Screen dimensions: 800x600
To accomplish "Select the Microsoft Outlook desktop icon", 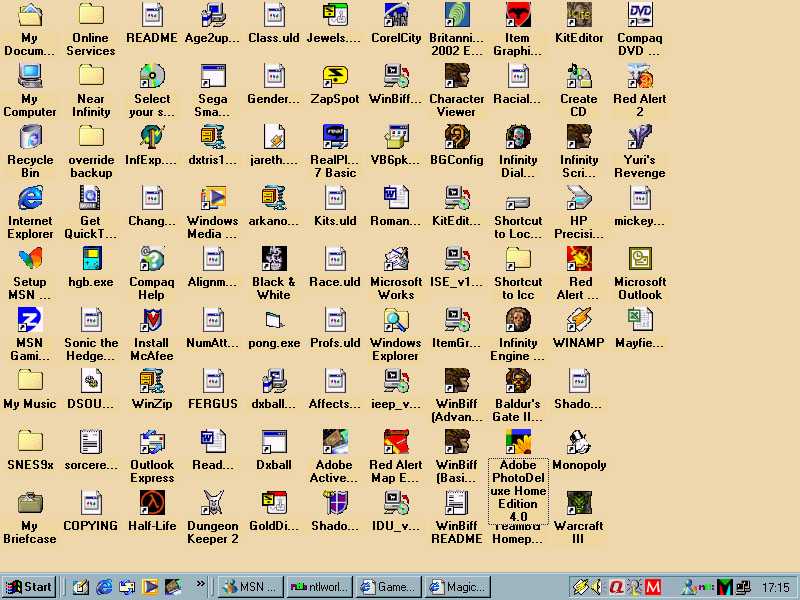I will tap(640, 259).
